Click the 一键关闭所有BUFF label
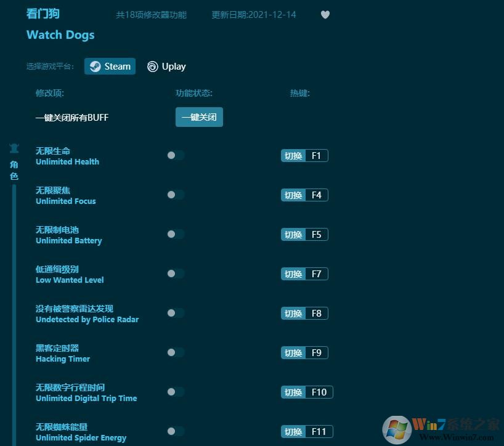 point(72,118)
